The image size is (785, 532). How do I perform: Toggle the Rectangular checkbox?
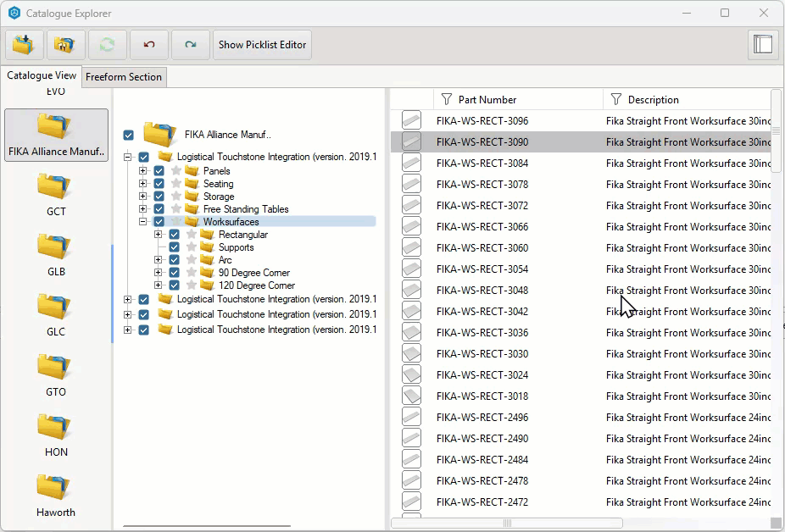pyautogui.click(x=175, y=234)
